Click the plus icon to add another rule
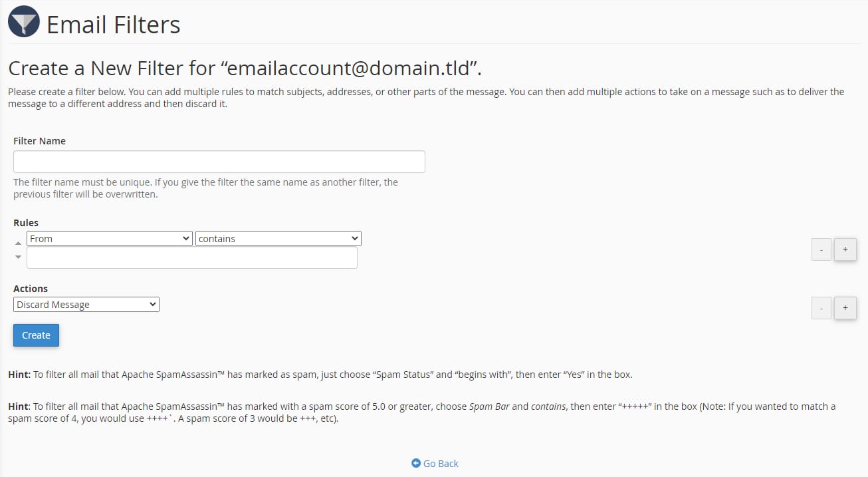This screenshot has width=868, height=477. [x=845, y=249]
